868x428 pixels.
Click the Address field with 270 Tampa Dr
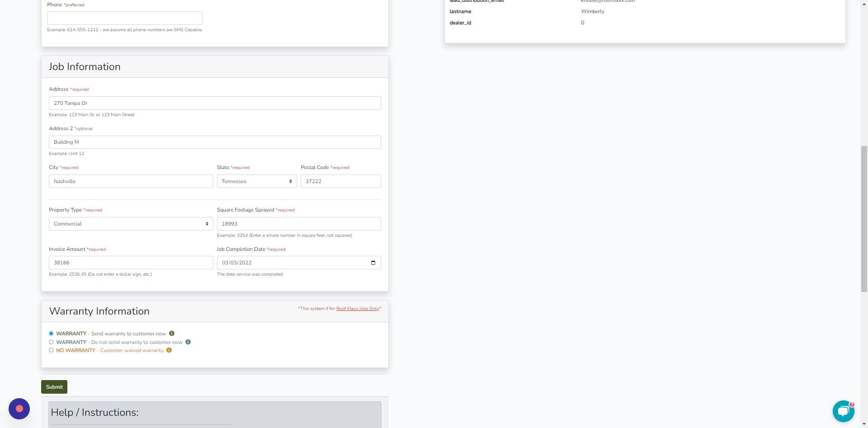click(x=215, y=103)
